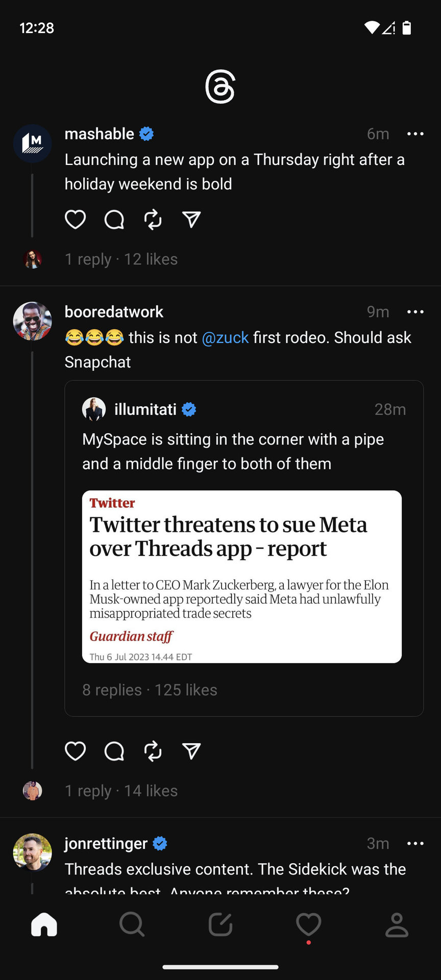Like booredatwork's post with heart icon
Image resolution: width=441 pixels, height=980 pixels.
click(x=75, y=751)
